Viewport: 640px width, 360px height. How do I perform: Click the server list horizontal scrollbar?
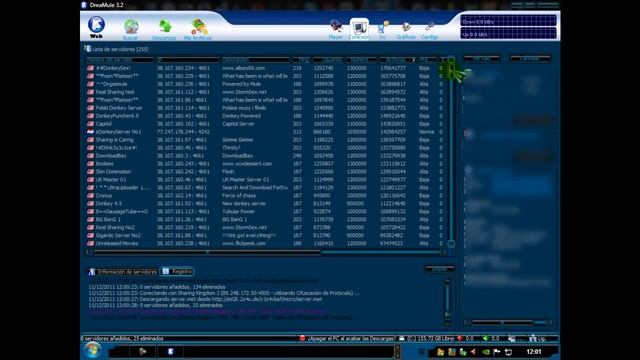[x=265, y=252]
